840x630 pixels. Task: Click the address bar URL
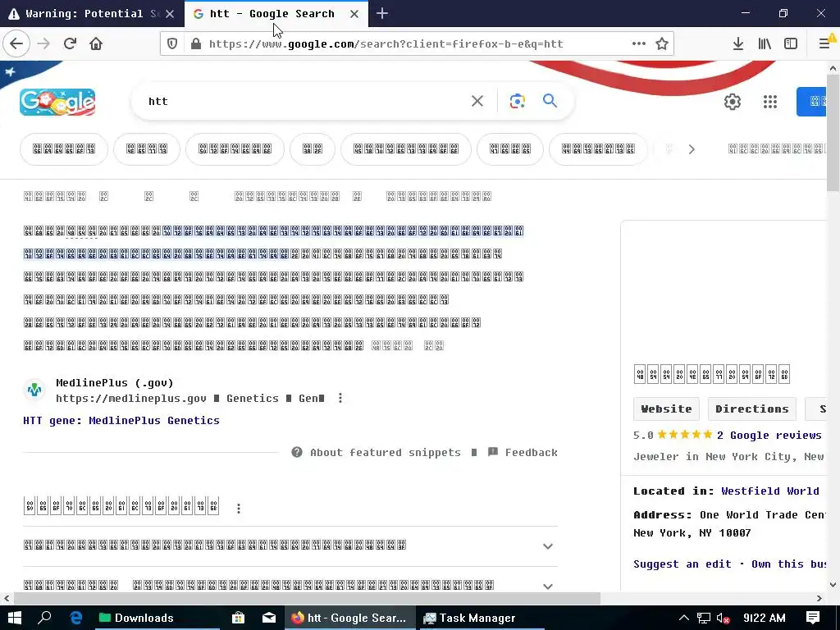click(x=386, y=44)
